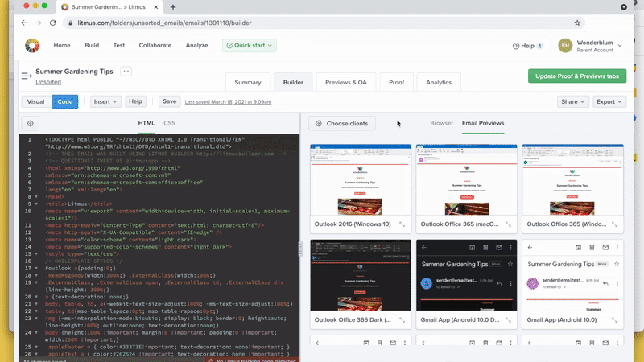Image resolution: width=644 pixels, height=362 pixels.
Task: Open the ellipsis menu beside Summer Gardening Tips
Action: click(126, 72)
